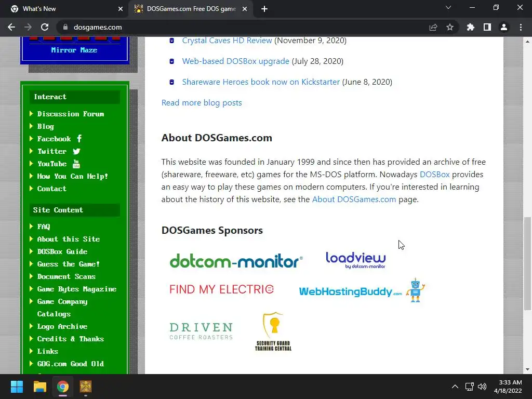The height and width of the screenshot is (399, 532).
Task: Open the Windows Start menu
Action: click(17, 387)
